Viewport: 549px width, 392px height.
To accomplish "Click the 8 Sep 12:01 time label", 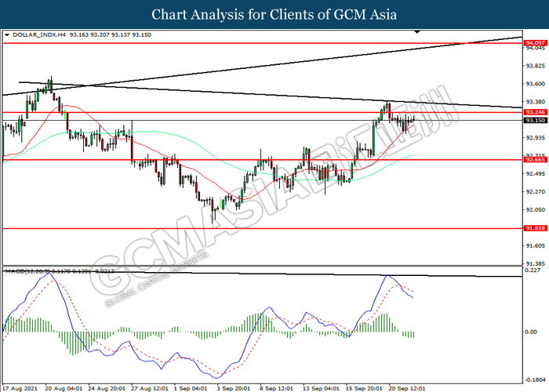I will (x=277, y=389).
